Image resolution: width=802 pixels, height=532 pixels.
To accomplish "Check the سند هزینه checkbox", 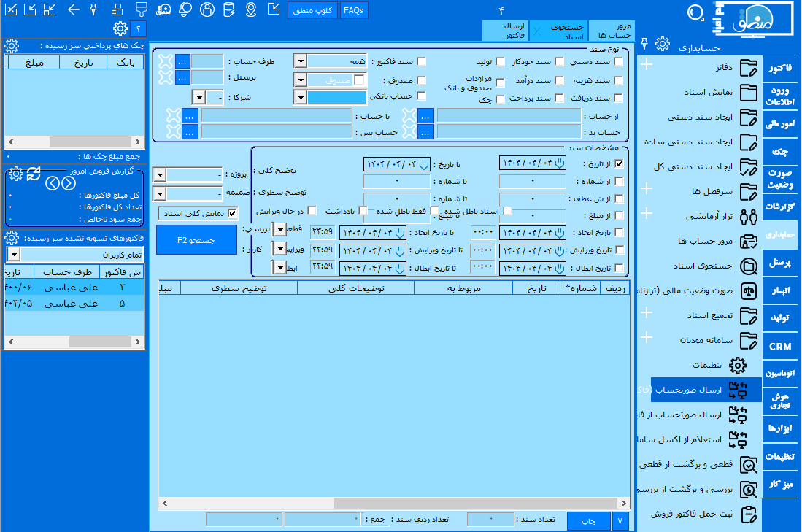I will 618,80.
